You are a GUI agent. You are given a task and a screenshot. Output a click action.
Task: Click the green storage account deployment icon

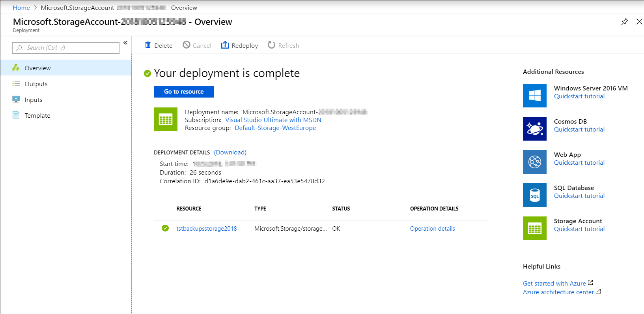166,119
